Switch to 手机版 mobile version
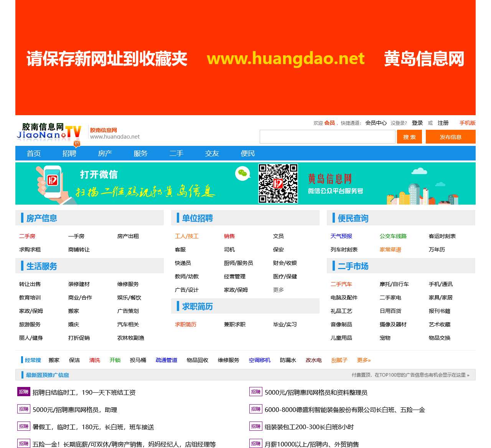Viewport: 491px width, 448px height. [x=467, y=123]
